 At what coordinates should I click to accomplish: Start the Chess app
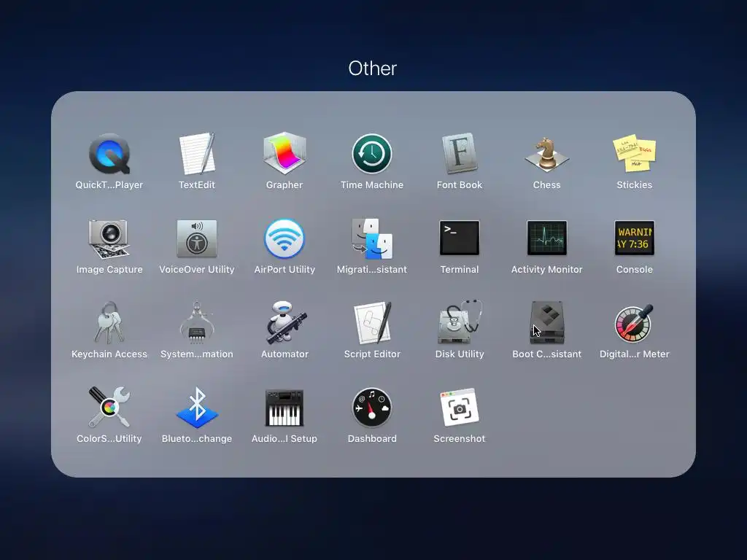(x=547, y=154)
